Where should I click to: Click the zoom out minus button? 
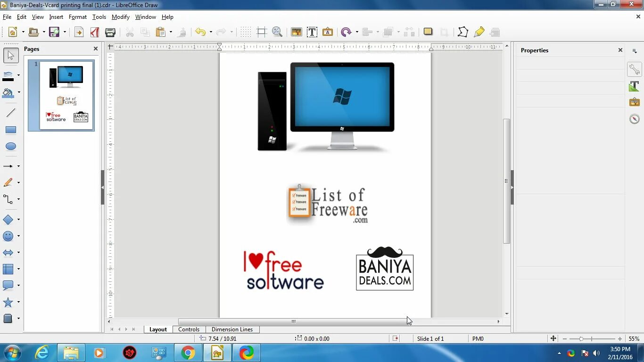(x=565, y=339)
